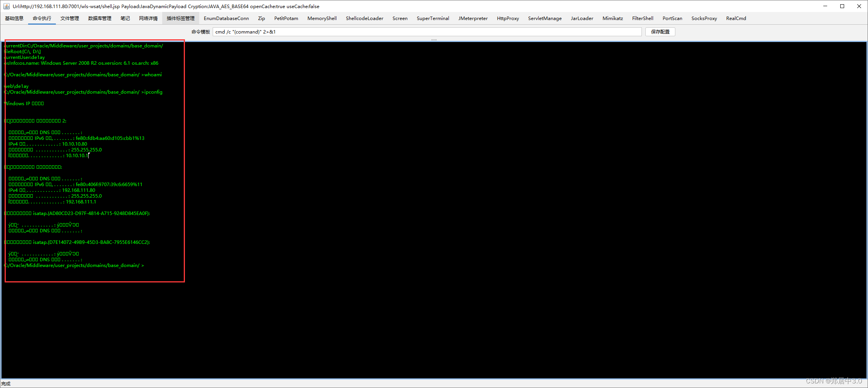Open the FilterShell tab

pyautogui.click(x=643, y=18)
